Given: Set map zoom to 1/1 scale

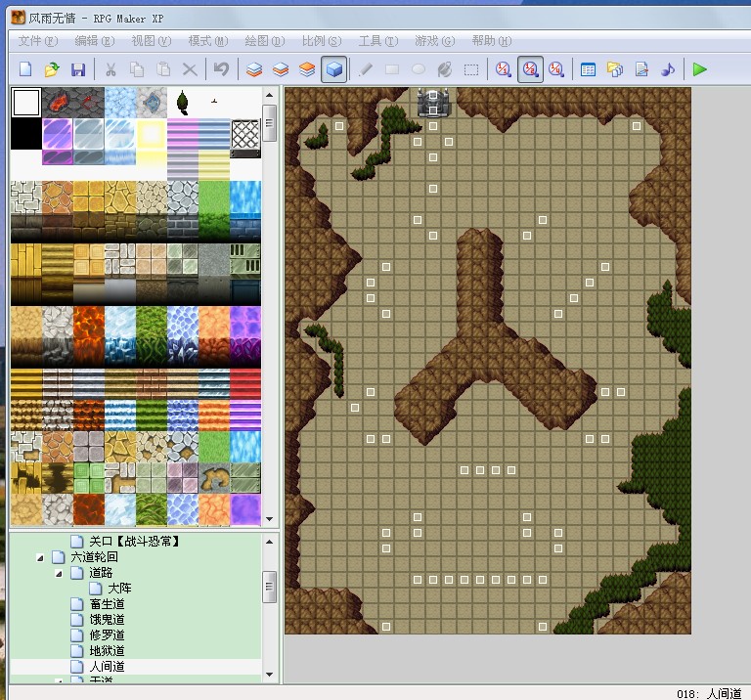Looking at the screenshot, I should pos(504,69).
